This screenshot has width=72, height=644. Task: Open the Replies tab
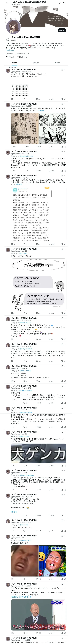(x=36, y=63)
